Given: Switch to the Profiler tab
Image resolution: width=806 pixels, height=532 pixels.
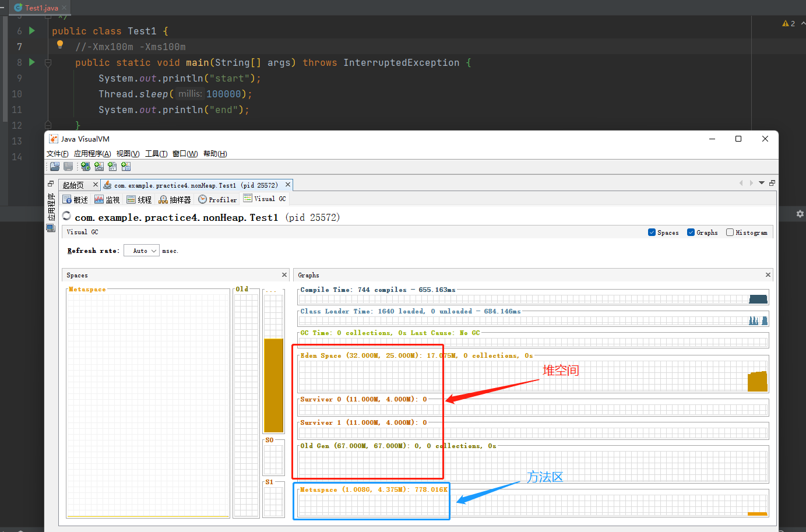Looking at the screenshot, I should 217,199.
